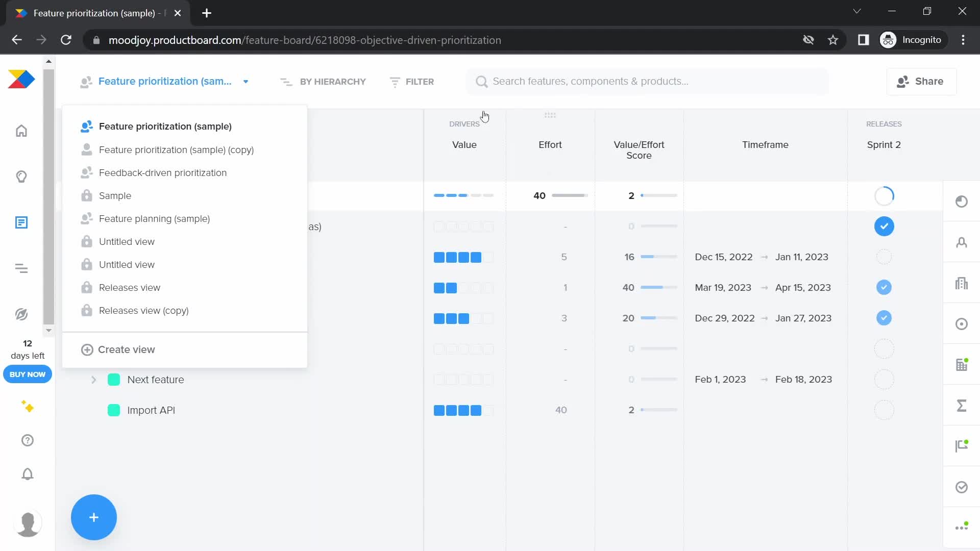Open the browser side panel icon

click(x=863, y=40)
